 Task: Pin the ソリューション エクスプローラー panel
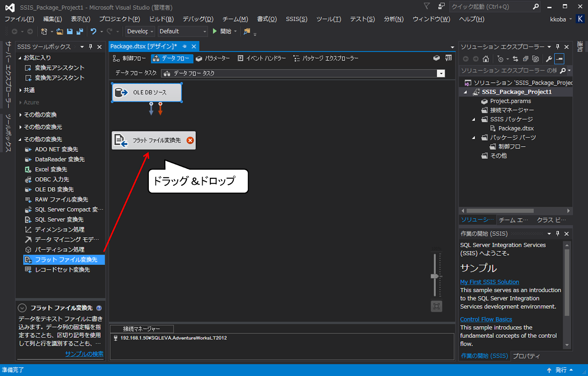coord(557,47)
